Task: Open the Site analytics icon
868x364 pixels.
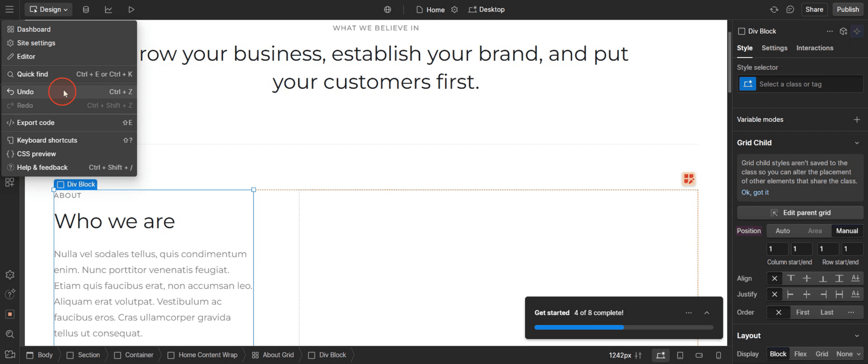Action: [x=108, y=9]
